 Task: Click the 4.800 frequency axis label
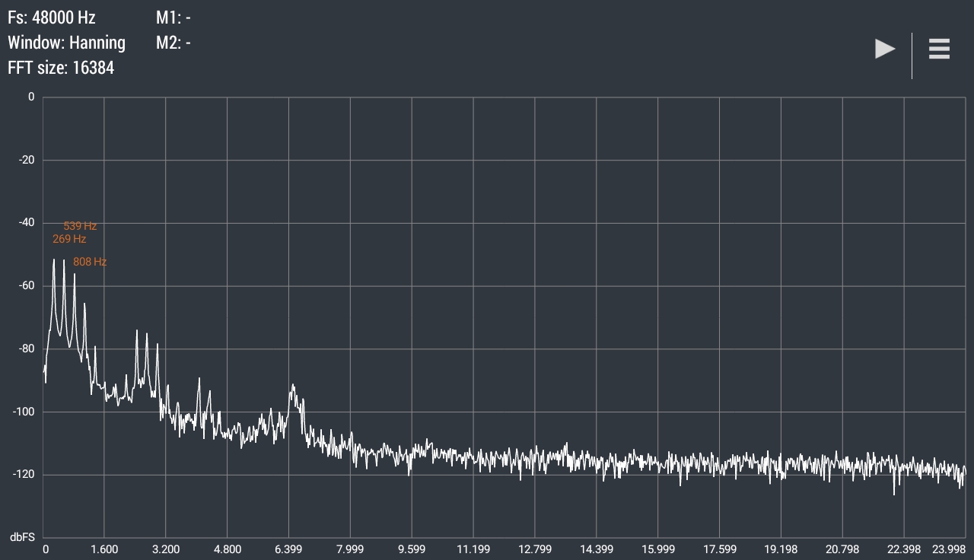[228, 549]
